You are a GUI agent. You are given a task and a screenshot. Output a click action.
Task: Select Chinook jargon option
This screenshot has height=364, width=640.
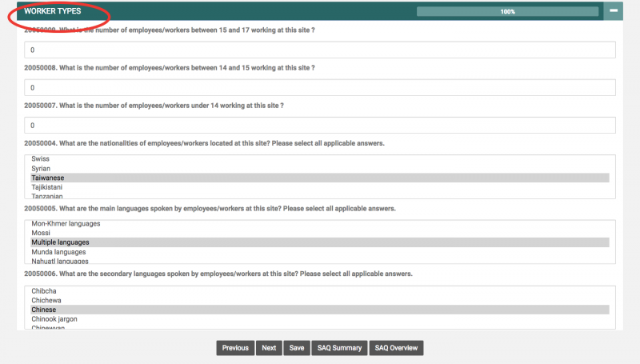click(54, 319)
